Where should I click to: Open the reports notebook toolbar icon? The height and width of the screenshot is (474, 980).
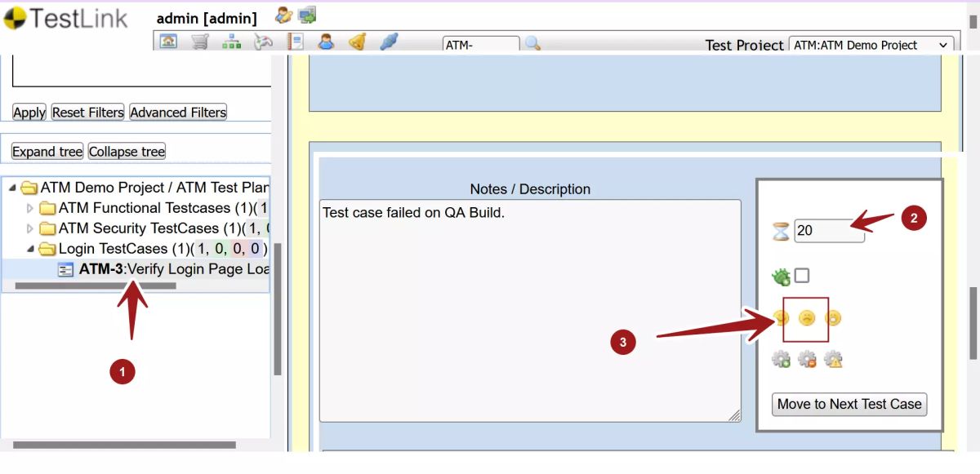tap(295, 42)
